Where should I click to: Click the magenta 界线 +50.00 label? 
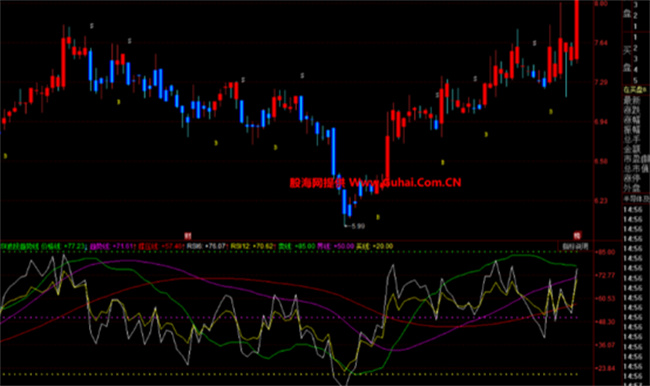point(336,246)
